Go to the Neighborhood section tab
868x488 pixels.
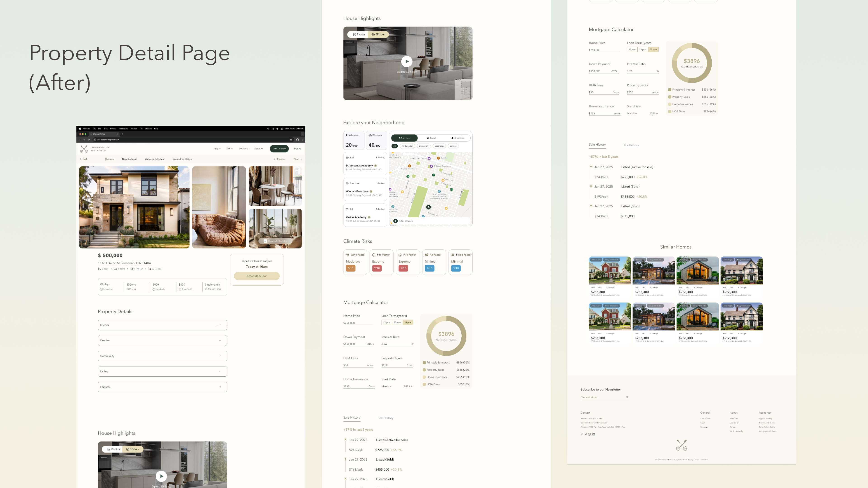(x=129, y=159)
